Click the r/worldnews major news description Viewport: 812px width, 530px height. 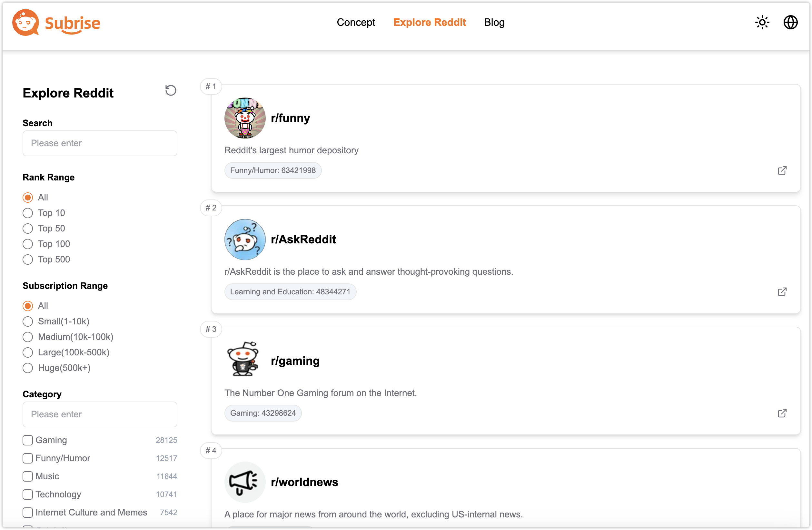pyautogui.click(x=373, y=514)
